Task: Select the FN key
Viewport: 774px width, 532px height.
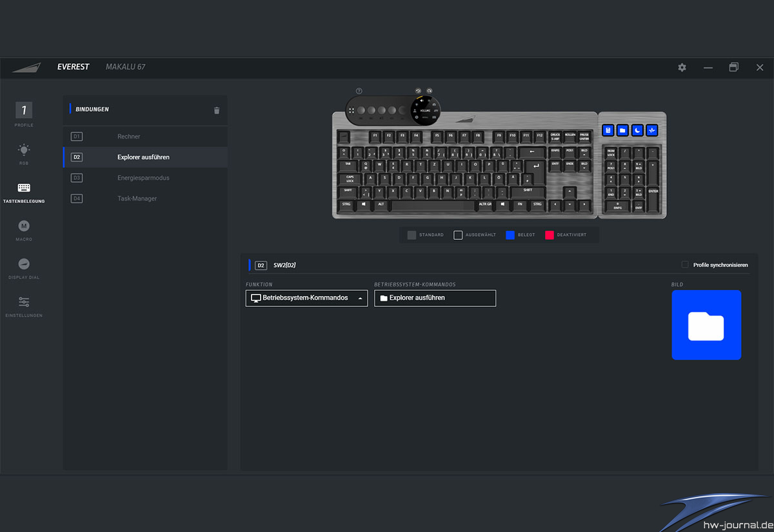Action: (519, 204)
